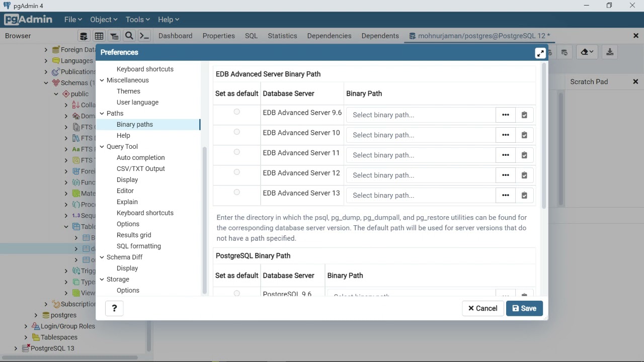Viewport: 644px width, 362px height.
Task: Switch to the Statistics tab
Action: pos(282,36)
